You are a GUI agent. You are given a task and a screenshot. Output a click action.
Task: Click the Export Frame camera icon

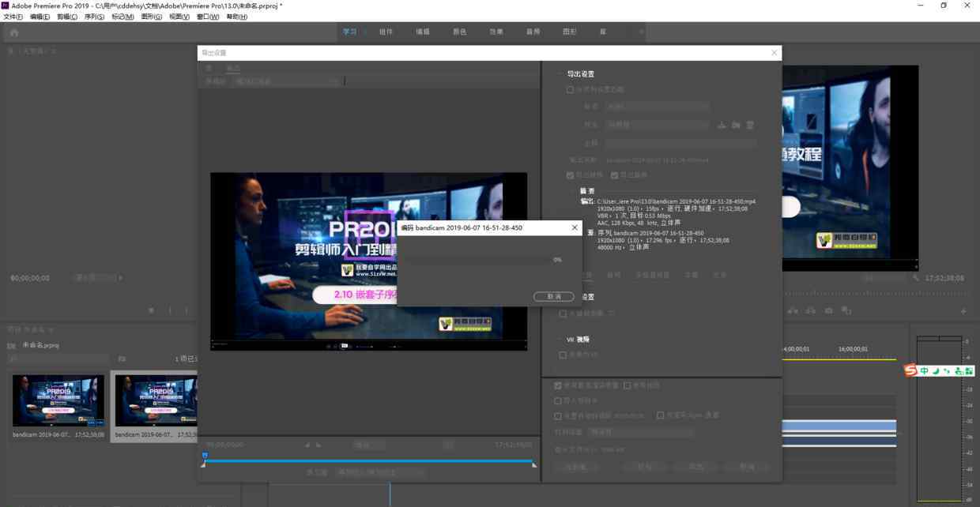[x=829, y=310]
